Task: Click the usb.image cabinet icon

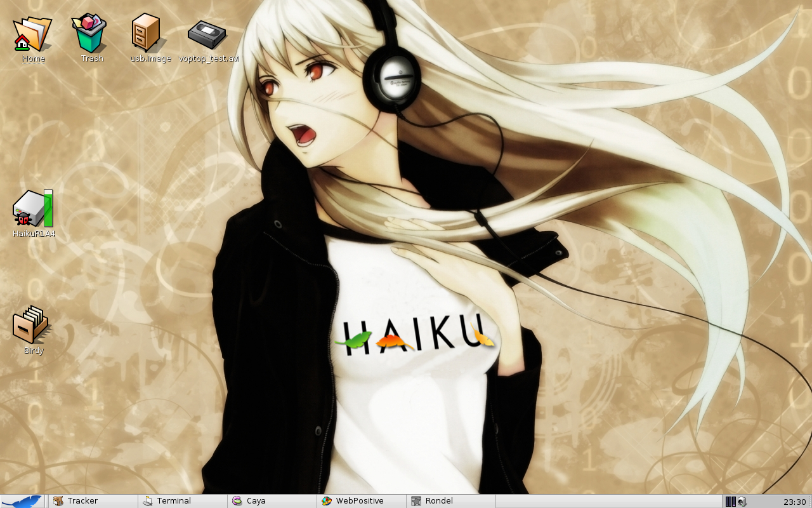Action: [145, 32]
